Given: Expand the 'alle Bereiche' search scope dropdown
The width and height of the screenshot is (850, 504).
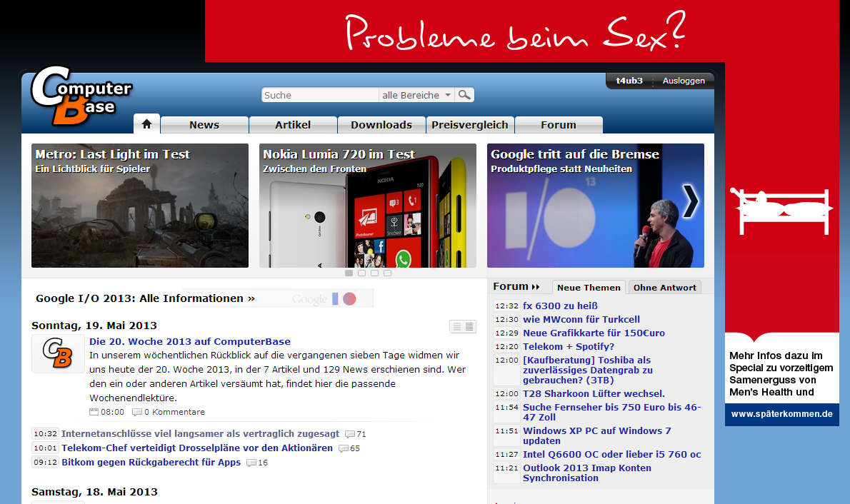Looking at the screenshot, I should pyautogui.click(x=416, y=95).
